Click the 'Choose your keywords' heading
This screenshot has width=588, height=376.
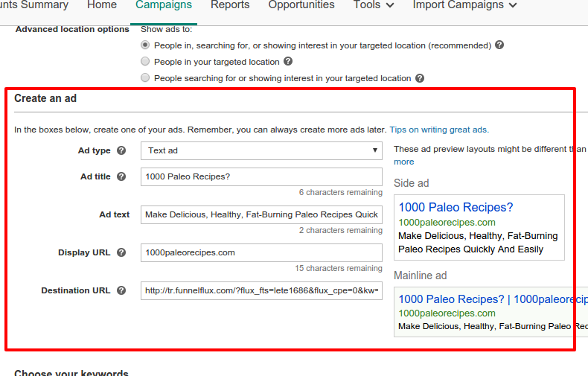click(71, 372)
